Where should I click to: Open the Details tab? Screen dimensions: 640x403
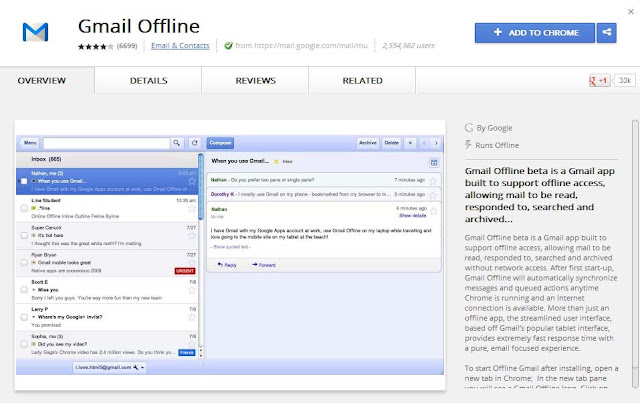(148, 80)
